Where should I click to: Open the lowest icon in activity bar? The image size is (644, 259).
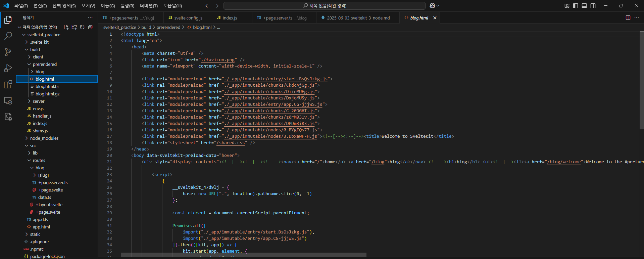pyautogui.click(x=8, y=117)
